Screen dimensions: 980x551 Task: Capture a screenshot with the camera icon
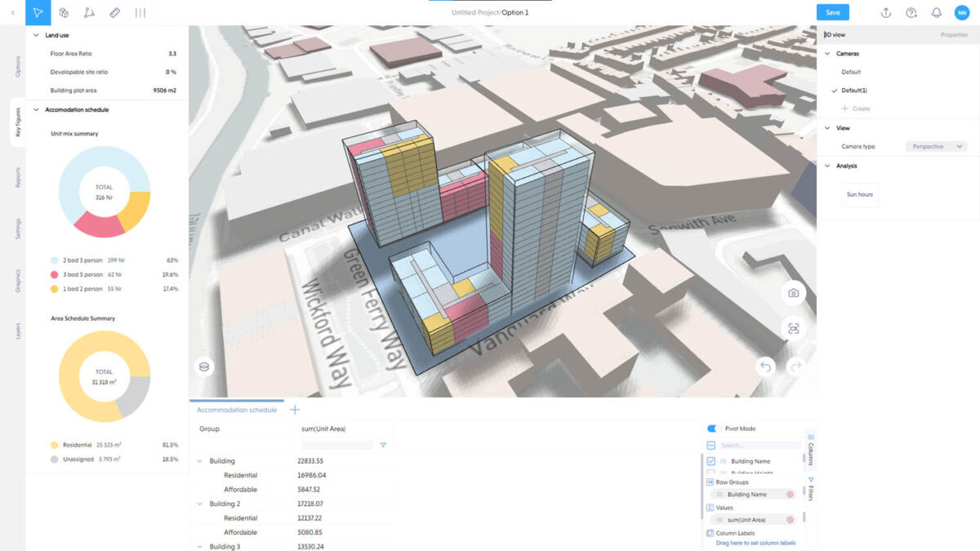(x=793, y=292)
